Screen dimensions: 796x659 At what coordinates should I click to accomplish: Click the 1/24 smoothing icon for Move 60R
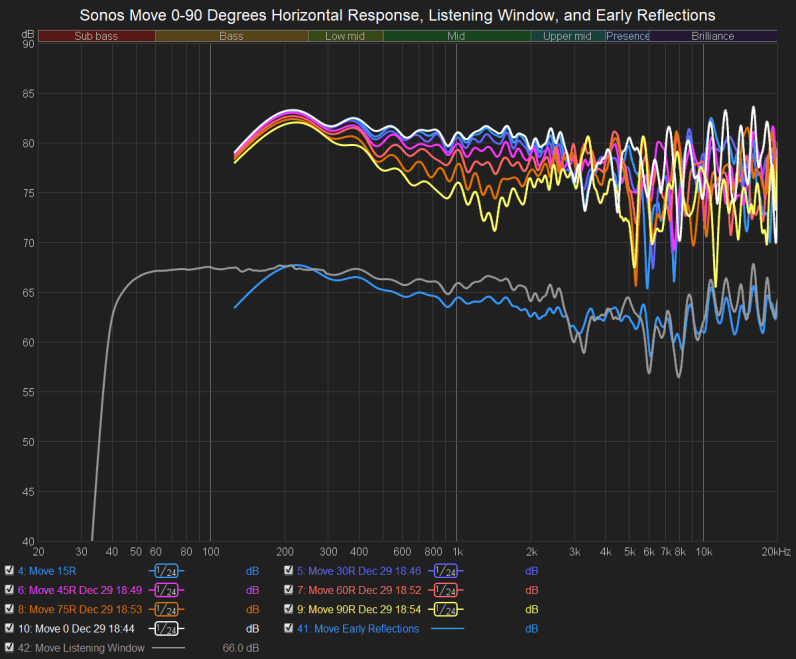447,590
